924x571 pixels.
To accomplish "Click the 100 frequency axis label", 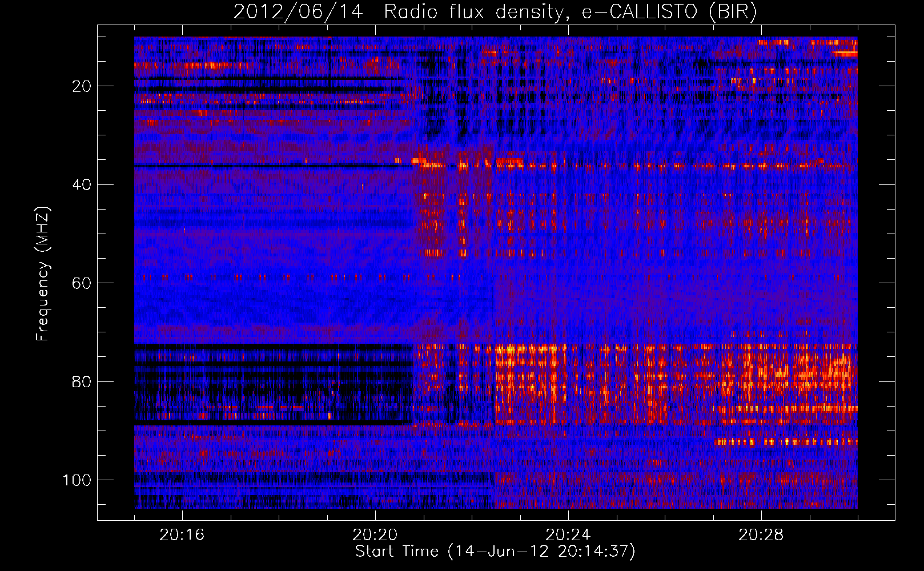I will pos(77,480).
